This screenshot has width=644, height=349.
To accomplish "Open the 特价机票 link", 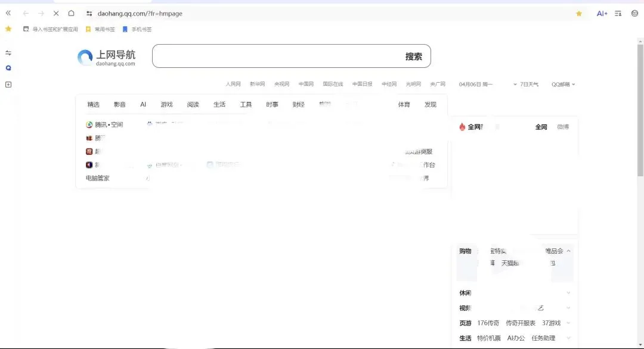I will coord(489,338).
